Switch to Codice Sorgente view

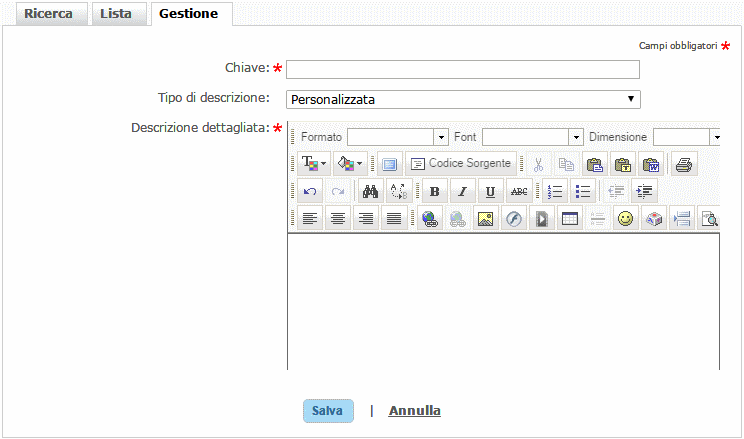point(461,164)
